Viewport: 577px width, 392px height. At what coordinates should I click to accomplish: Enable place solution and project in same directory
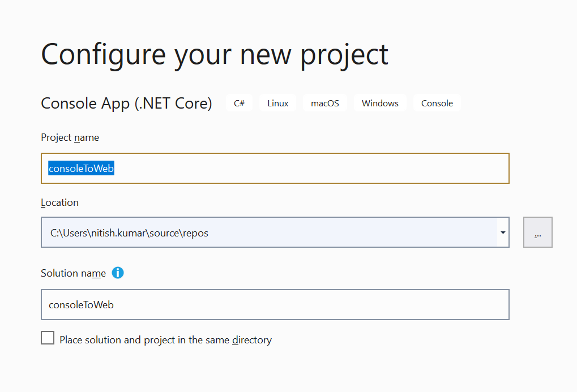pyautogui.click(x=48, y=337)
